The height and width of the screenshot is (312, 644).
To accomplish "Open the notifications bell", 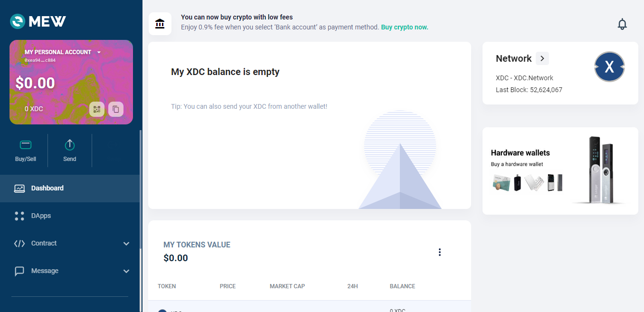I will 622,24.
